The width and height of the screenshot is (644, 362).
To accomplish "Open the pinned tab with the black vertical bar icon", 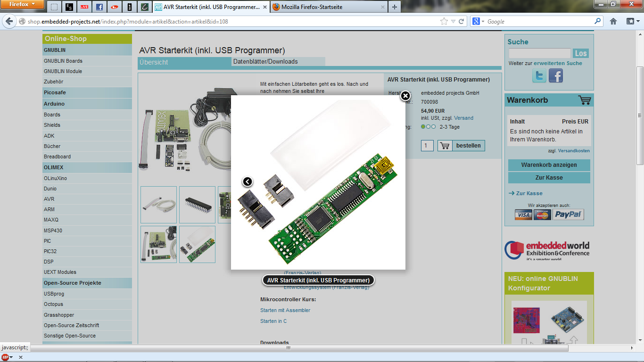I will coord(130,7).
